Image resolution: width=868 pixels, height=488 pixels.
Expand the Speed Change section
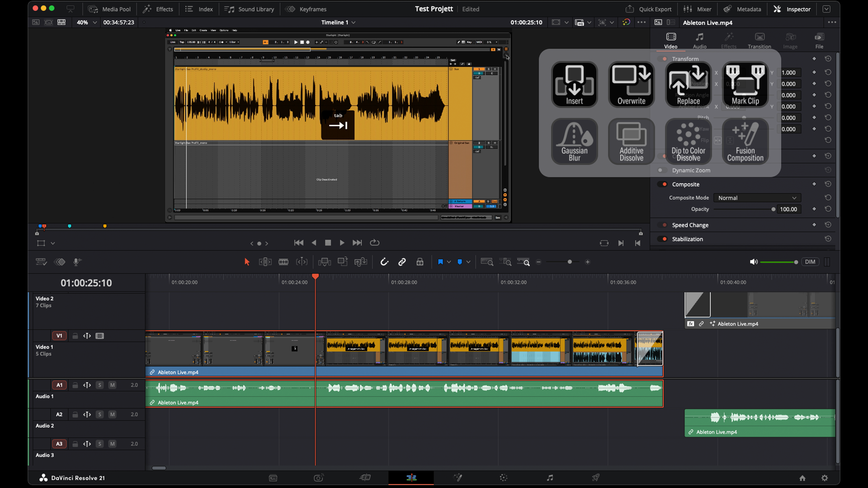(x=690, y=225)
